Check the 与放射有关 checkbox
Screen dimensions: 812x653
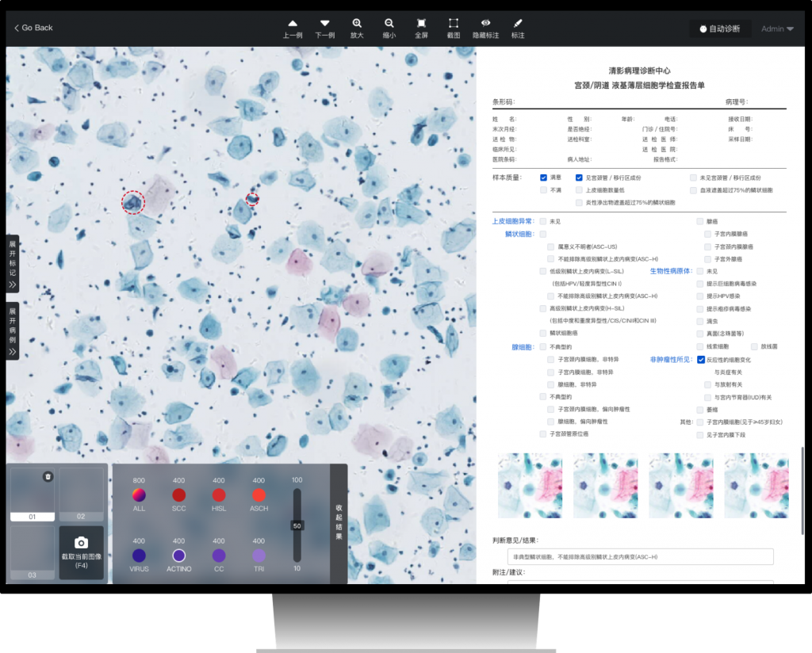coord(707,384)
